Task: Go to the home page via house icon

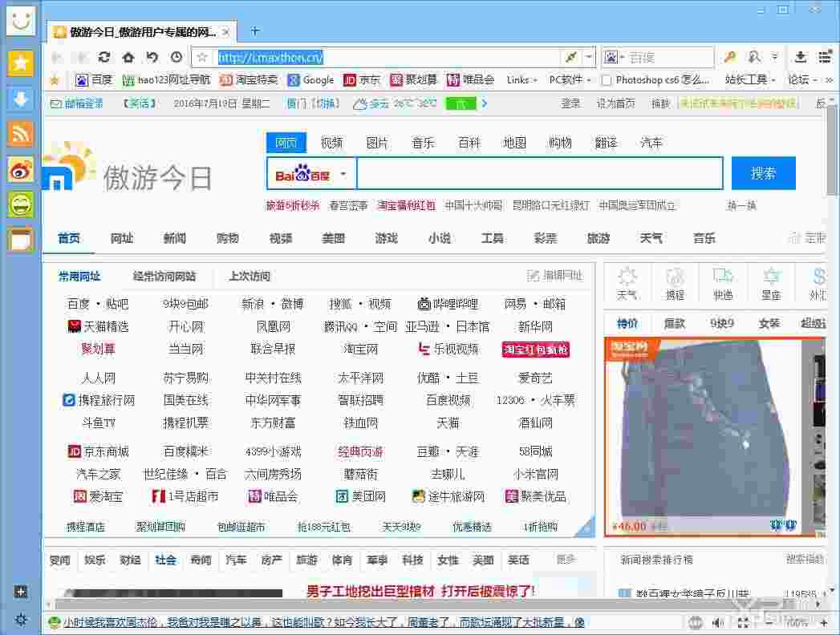Action: tap(128, 57)
